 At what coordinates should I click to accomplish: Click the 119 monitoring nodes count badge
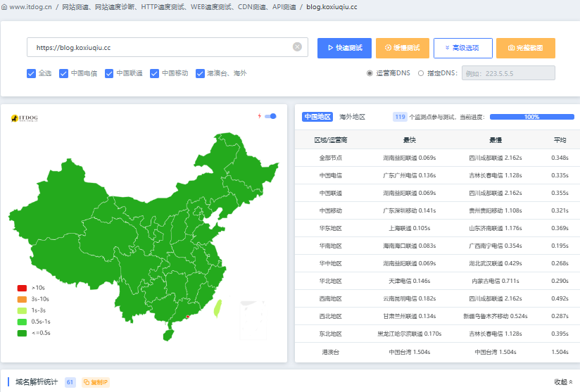pyautogui.click(x=400, y=117)
